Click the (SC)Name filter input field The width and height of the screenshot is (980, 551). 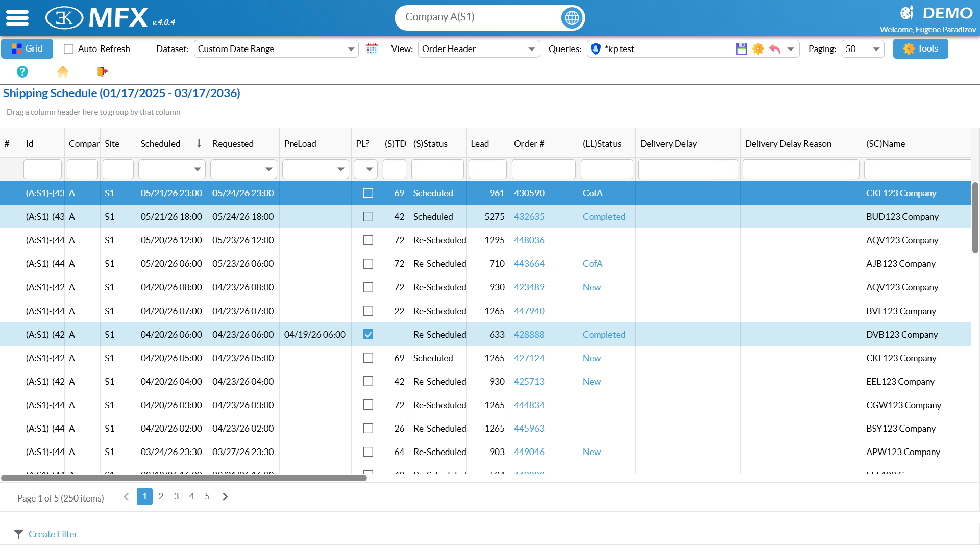click(917, 169)
